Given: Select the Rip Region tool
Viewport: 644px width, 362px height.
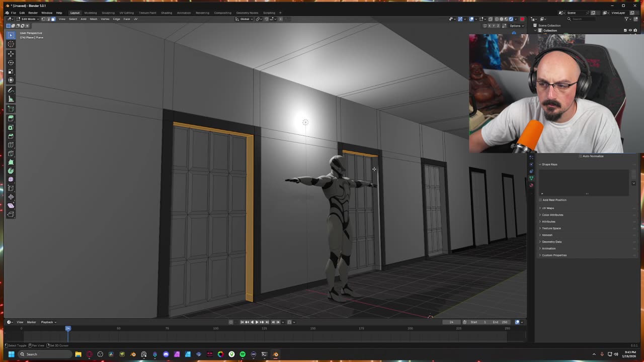Looking at the screenshot, I should [11, 214].
